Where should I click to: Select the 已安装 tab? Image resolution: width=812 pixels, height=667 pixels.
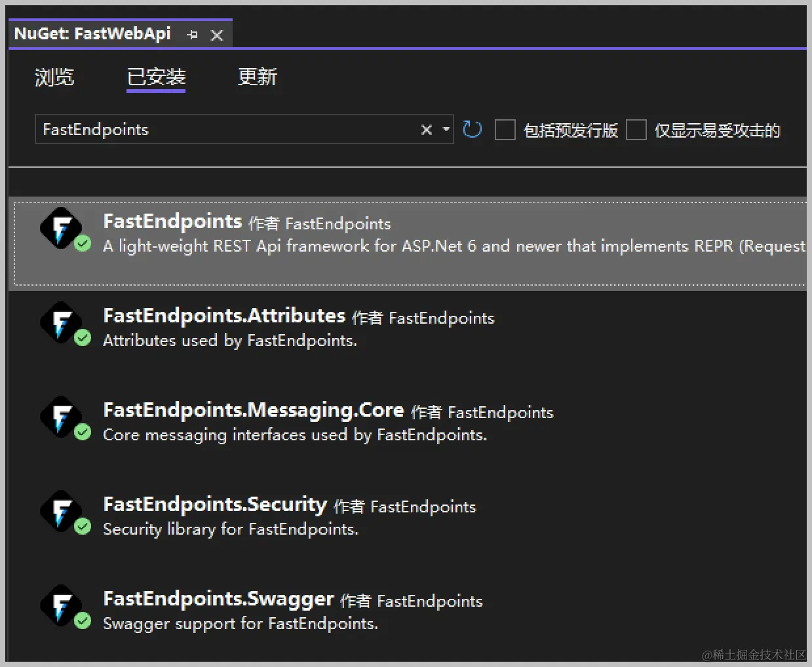(156, 77)
